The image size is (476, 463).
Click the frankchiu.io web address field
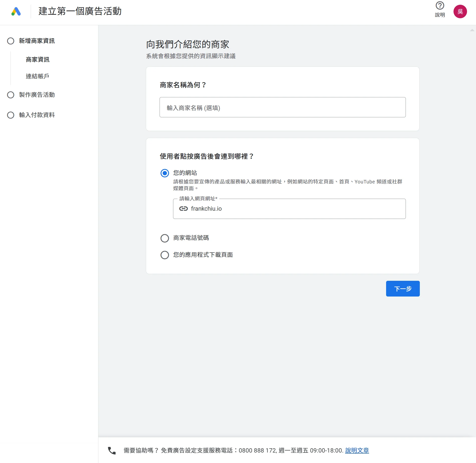(295, 209)
